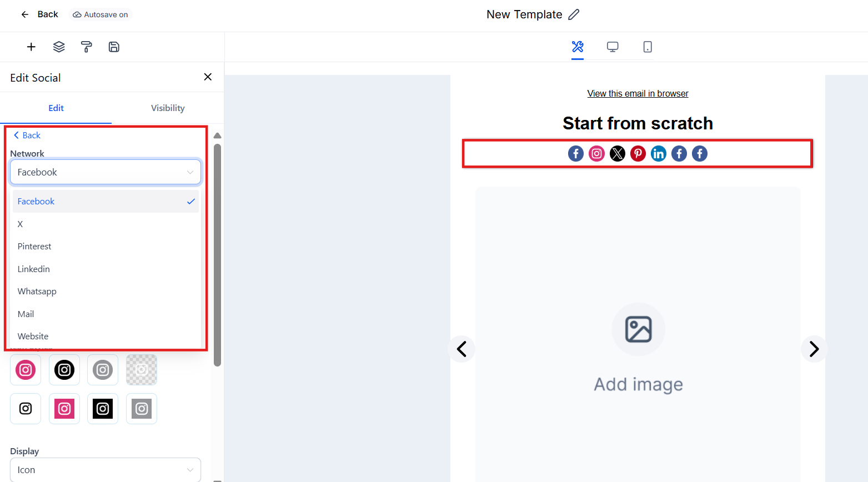
Task: Open the Network Facebook dropdown
Action: (106, 172)
